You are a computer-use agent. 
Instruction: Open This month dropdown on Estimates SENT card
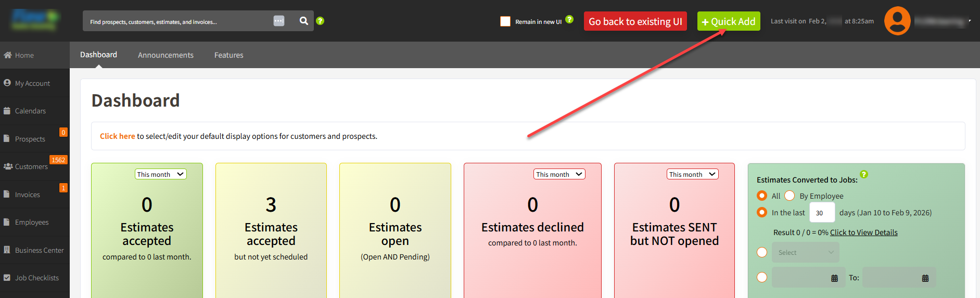pos(693,174)
